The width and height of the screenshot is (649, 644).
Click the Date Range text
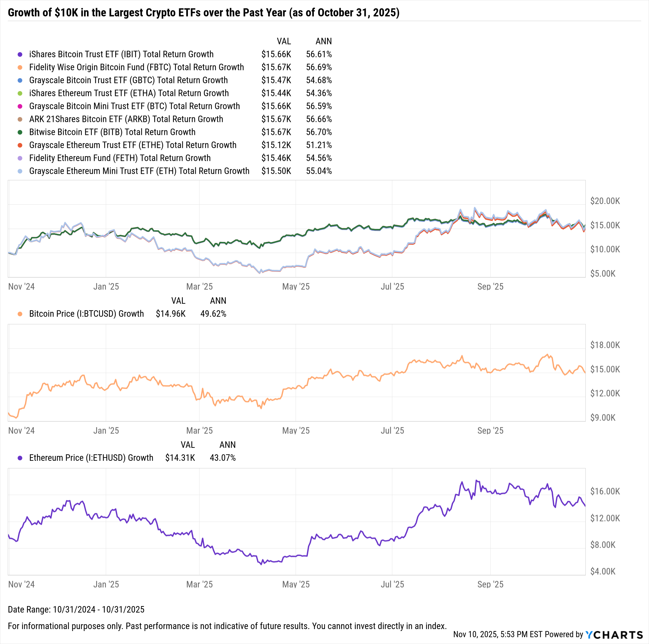click(x=76, y=609)
